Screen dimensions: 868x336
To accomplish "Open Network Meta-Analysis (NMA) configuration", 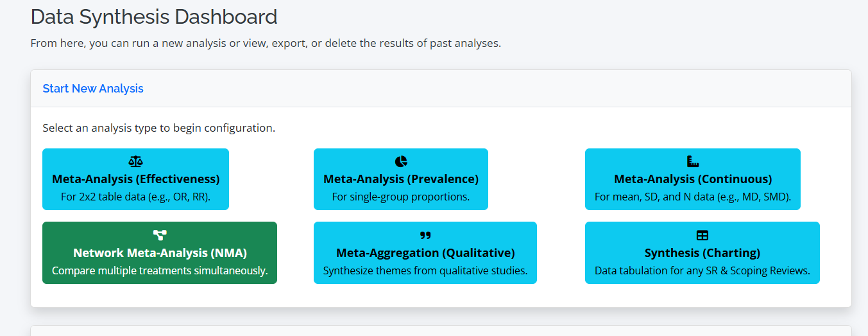I will 160,252.
